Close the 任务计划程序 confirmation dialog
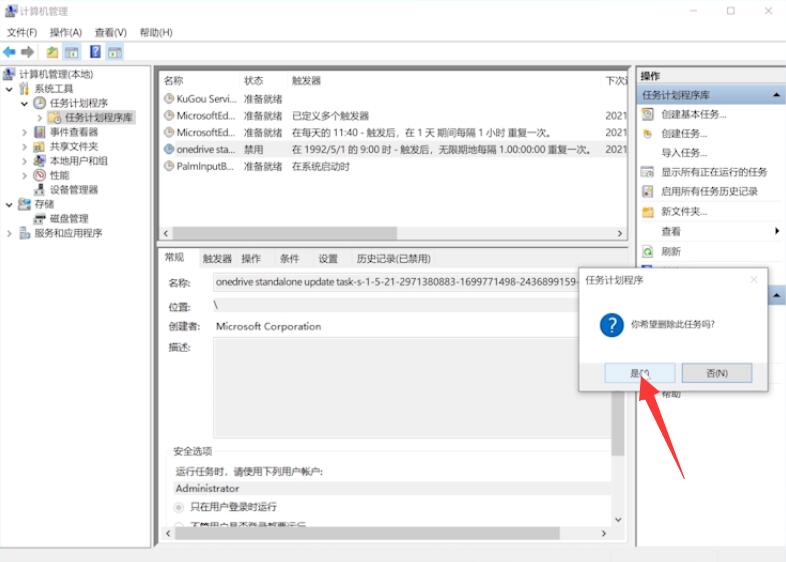 pyautogui.click(x=753, y=280)
